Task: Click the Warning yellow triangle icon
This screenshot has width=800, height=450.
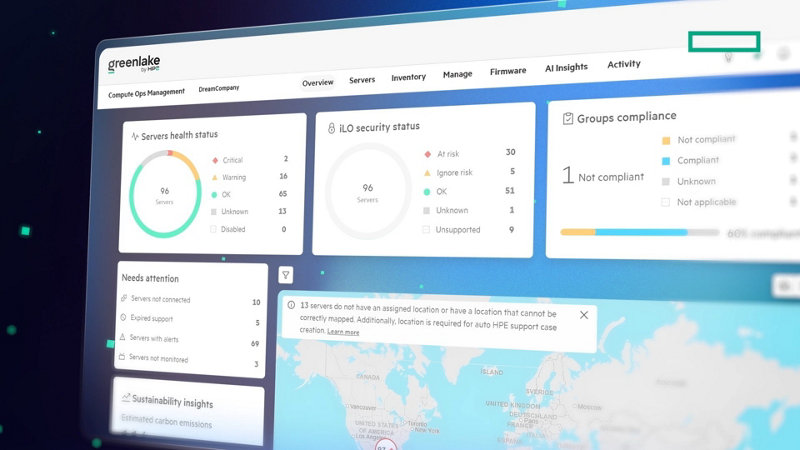Action: tap(214, 178)
